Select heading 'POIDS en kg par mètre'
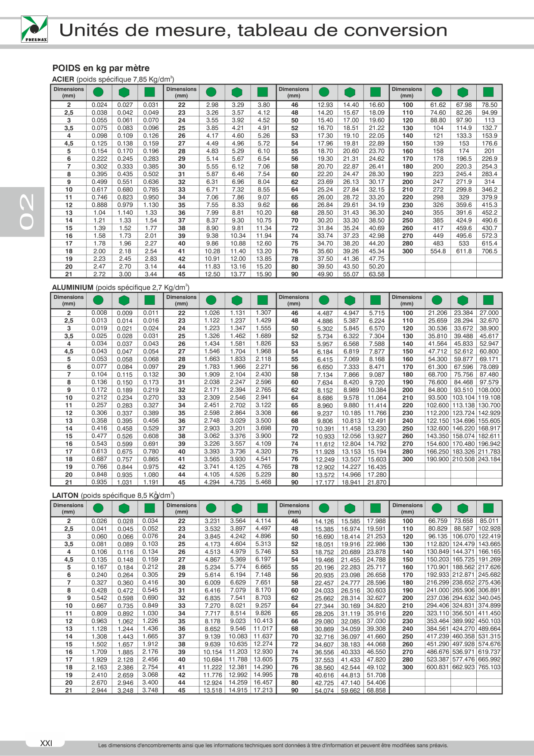 click(x=101, y=68)
